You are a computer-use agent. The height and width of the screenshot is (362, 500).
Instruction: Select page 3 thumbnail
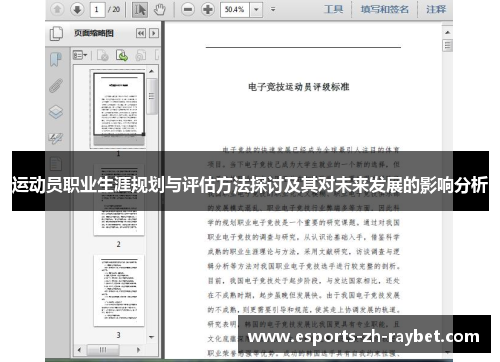[119, 291]
